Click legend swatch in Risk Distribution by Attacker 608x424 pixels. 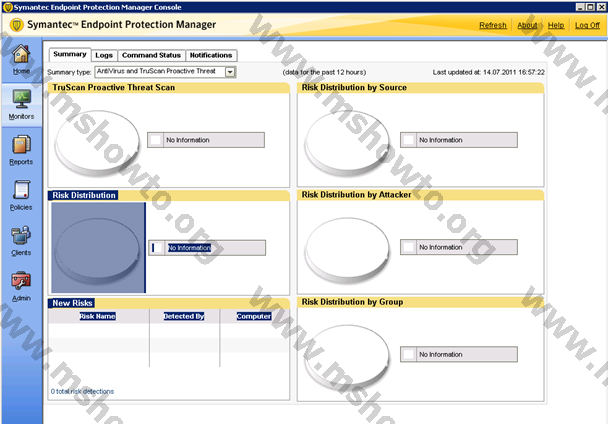click(409, 247)
